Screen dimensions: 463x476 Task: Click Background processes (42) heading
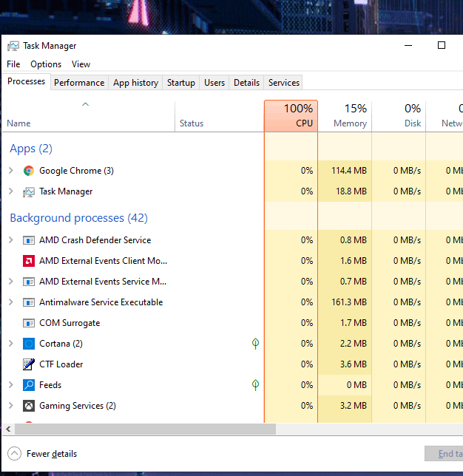point(78,218)
